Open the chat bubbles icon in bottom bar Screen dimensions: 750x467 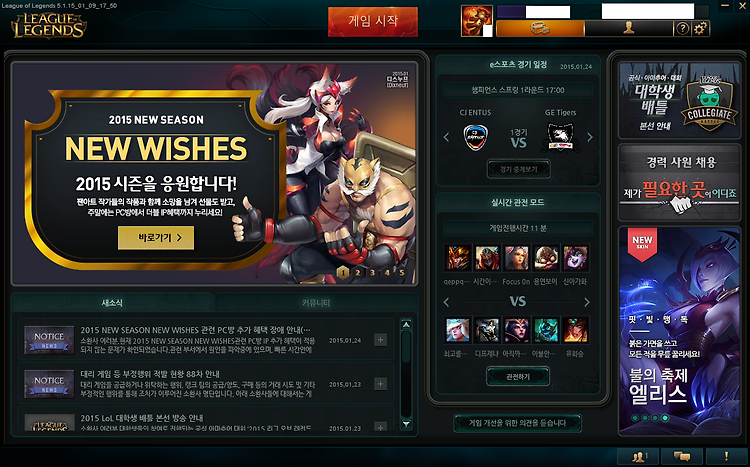point(682,456)
